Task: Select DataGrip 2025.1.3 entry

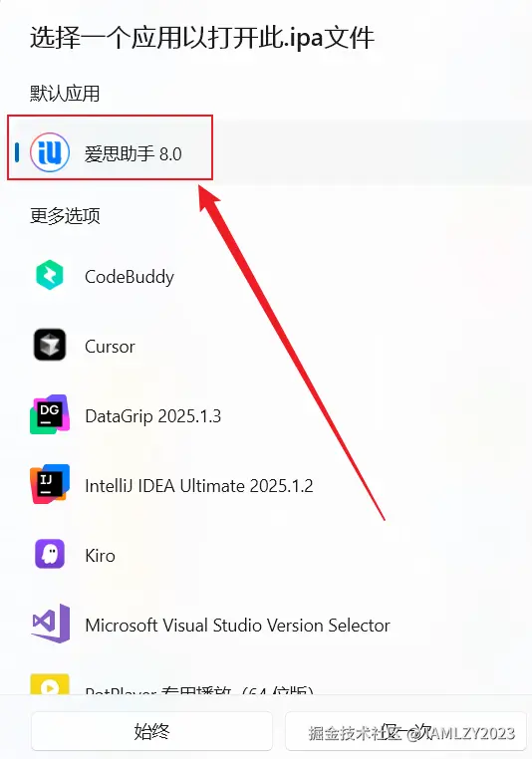Action: [266, 415]
